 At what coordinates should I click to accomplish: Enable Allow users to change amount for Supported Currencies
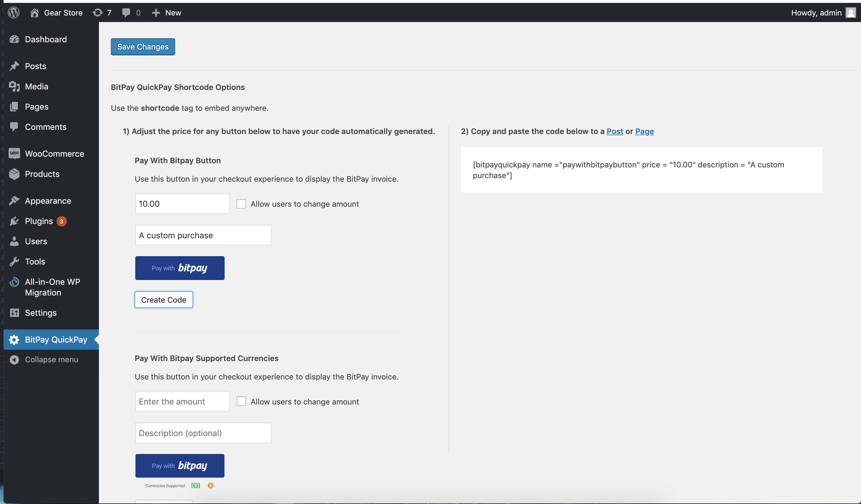(241, 401)
